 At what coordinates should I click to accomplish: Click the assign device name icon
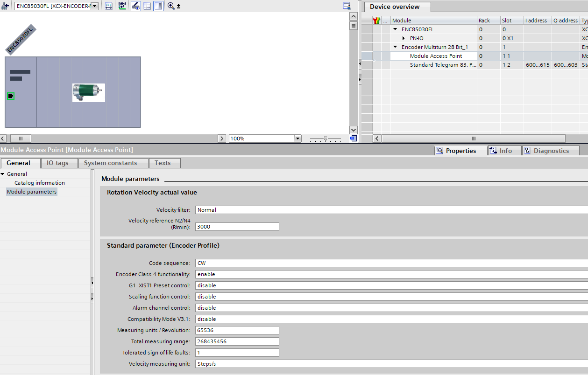point(122,6)
